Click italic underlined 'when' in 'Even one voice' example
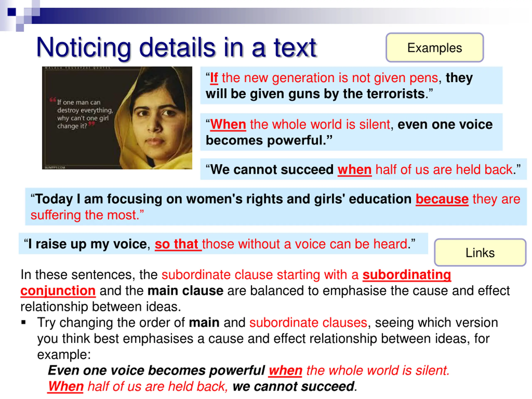The image size is (532, 399). (x=285, y=371)
